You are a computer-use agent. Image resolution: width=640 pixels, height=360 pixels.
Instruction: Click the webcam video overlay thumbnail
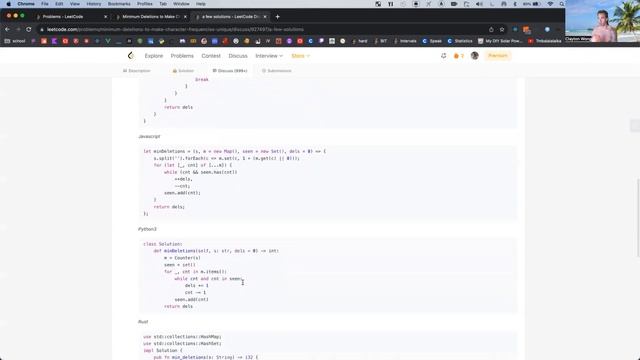tap(602, 21)
